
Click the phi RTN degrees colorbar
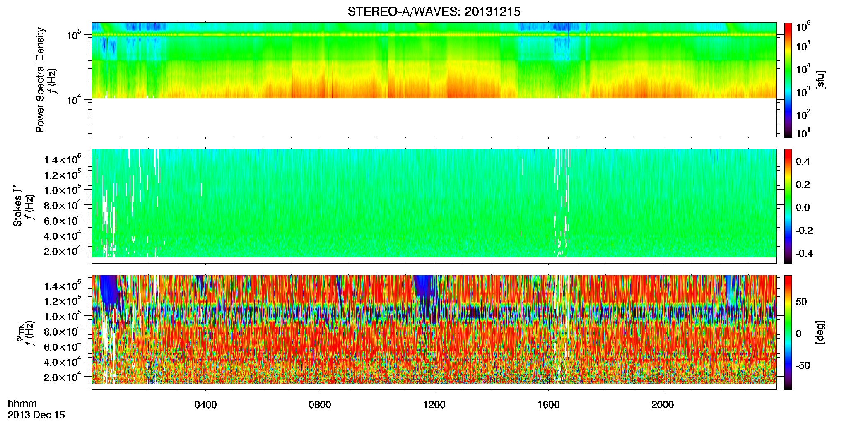[788, 332]
